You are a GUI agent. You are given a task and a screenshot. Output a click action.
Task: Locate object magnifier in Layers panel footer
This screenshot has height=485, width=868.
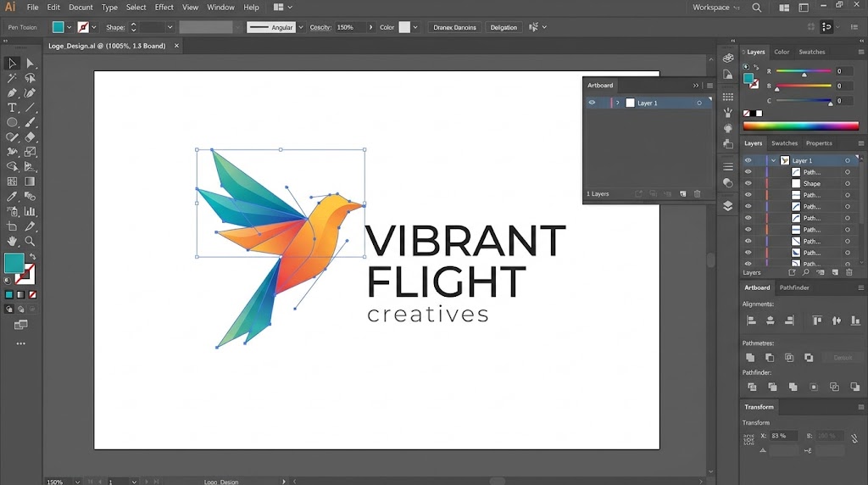806,272
